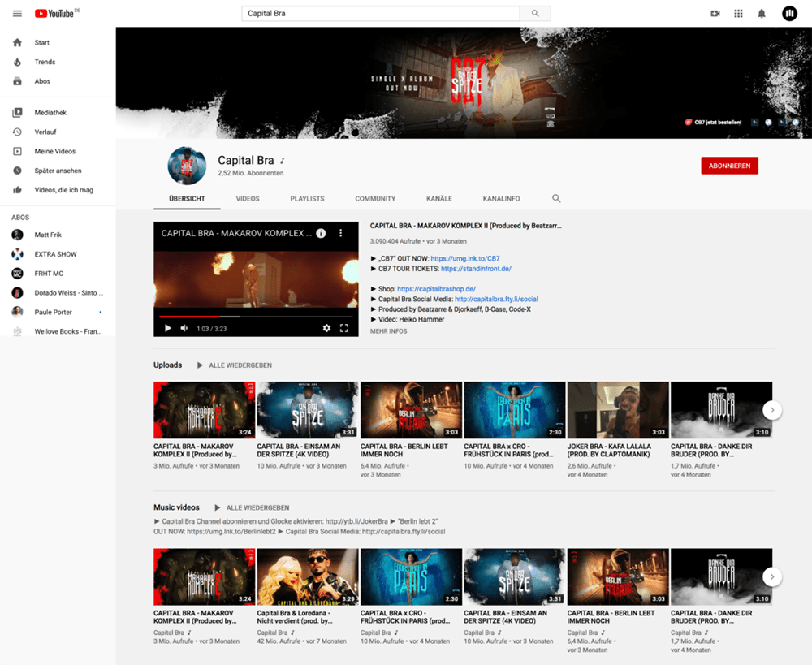The width and height of the screenshot is (812, 665).
Task: Open the hamburger guide menu
Action: point(17,14)
